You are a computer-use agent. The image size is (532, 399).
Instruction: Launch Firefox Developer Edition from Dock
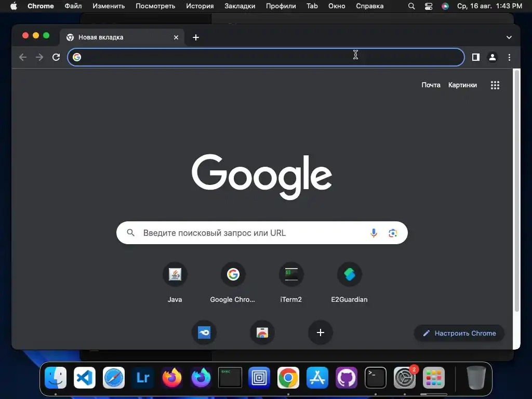201,378
